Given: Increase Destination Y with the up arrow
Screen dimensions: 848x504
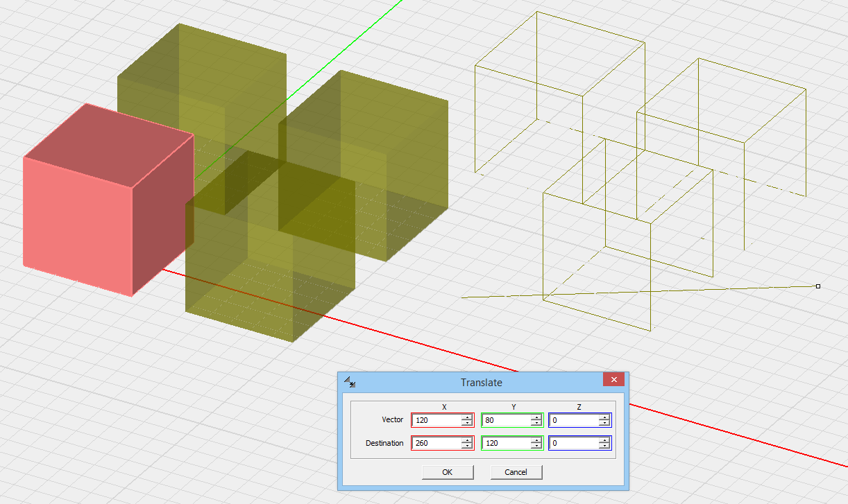Looking at the screenshot, I should (536, 440).
